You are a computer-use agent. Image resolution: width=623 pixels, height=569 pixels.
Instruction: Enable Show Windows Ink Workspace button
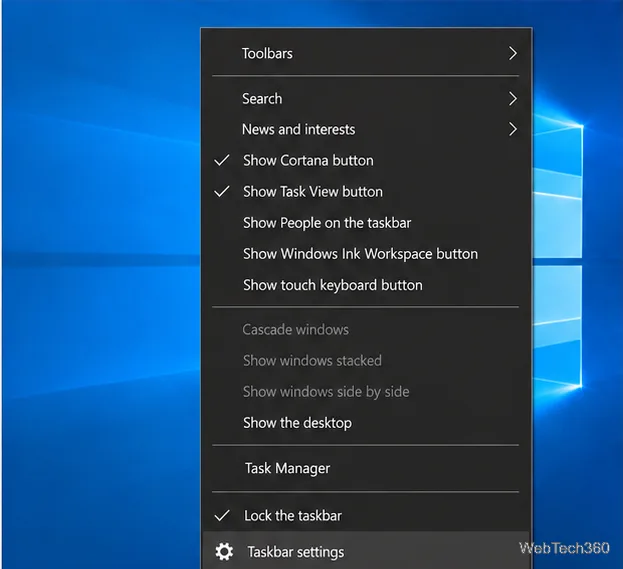point(366,254)
